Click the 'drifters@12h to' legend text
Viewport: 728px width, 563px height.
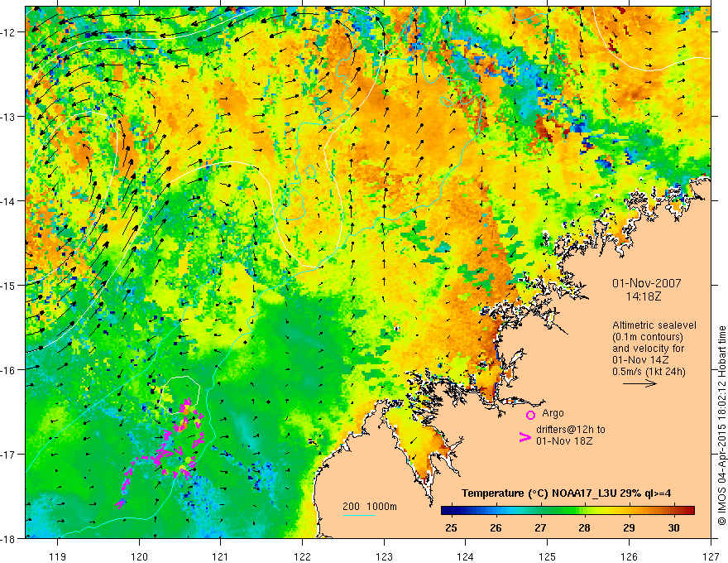click(x=571, y=430)
